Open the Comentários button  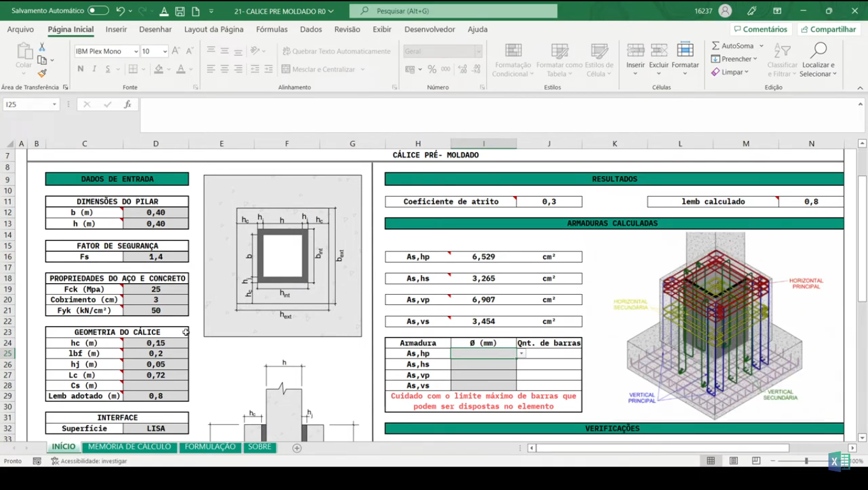(761, 29)
